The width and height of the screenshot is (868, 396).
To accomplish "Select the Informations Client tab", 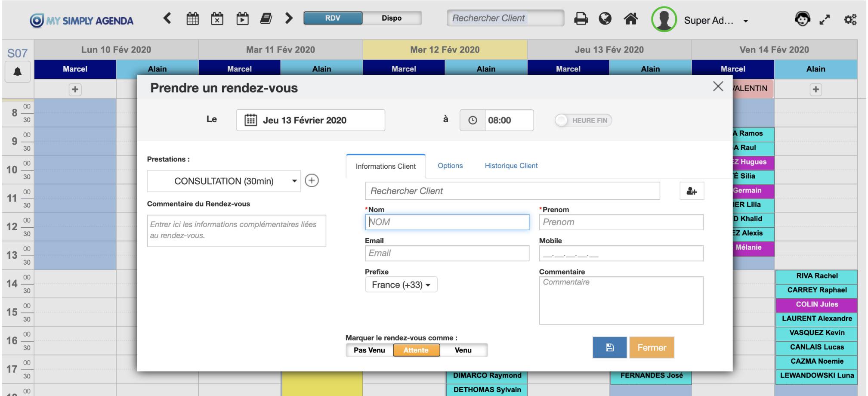I will click(x=386, y=166).
